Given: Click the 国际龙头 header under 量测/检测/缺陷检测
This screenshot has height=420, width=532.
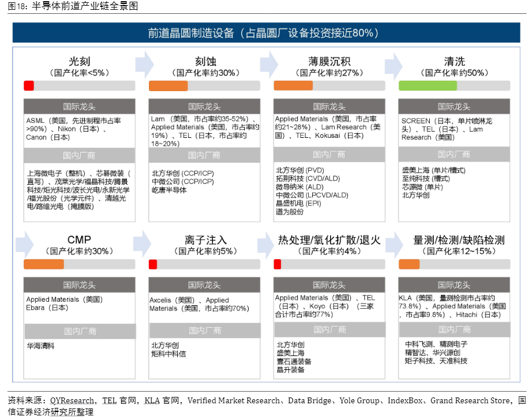Looking at the screenshot, I should 454,285.
